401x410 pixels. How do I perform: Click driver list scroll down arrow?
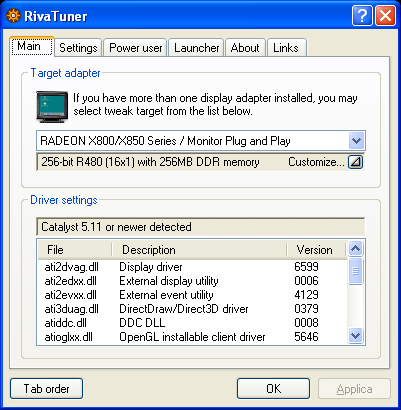[x=355, y=335]
